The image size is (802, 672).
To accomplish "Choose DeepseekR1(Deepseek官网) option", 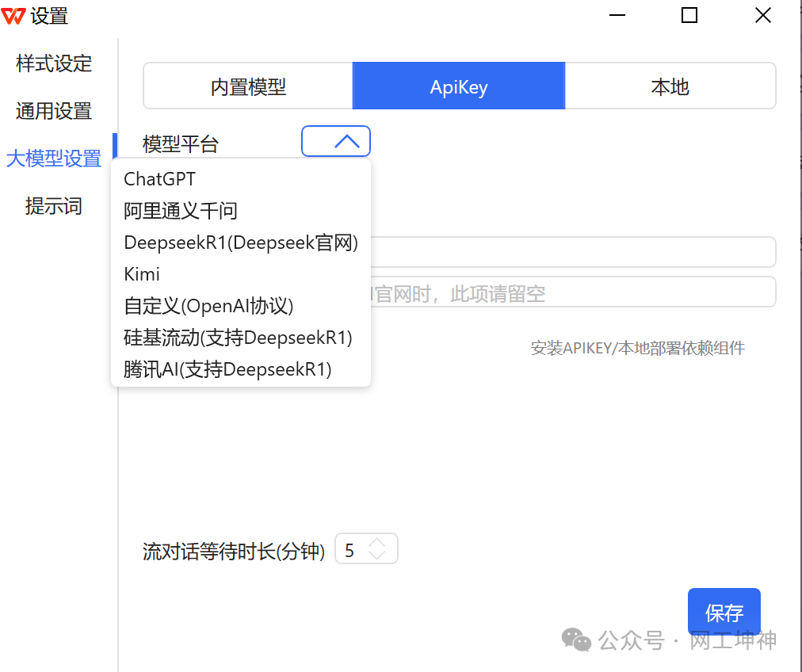I will click(x=240, y=242).
